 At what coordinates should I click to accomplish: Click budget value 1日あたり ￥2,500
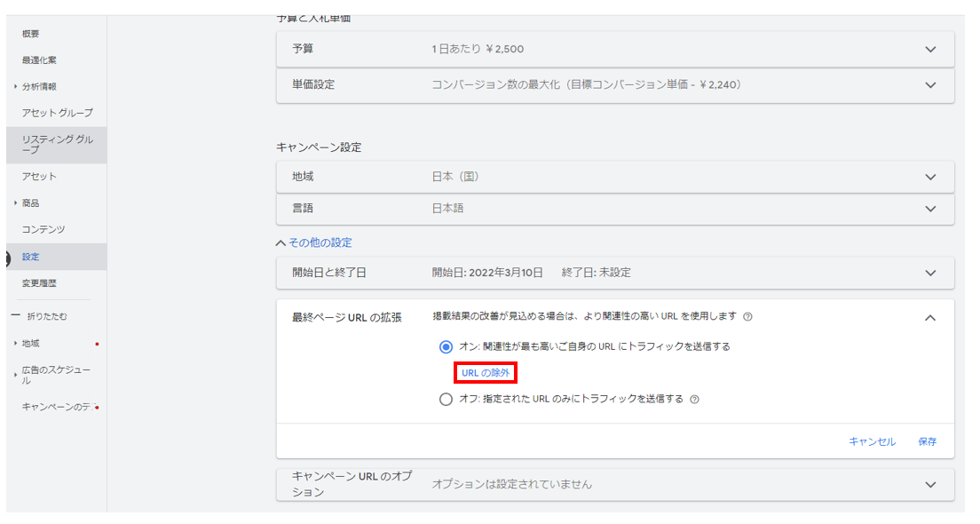pyautogui.click(x=478, y=50)
